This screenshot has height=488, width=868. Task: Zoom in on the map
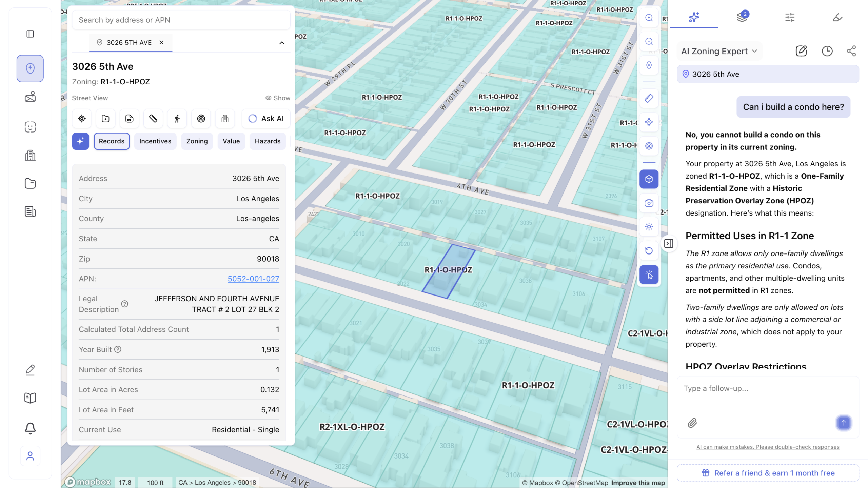(x=649, y=18)
